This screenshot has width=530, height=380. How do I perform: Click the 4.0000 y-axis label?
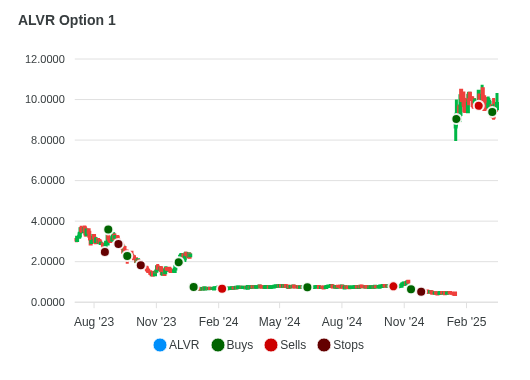tap(48, 221)
